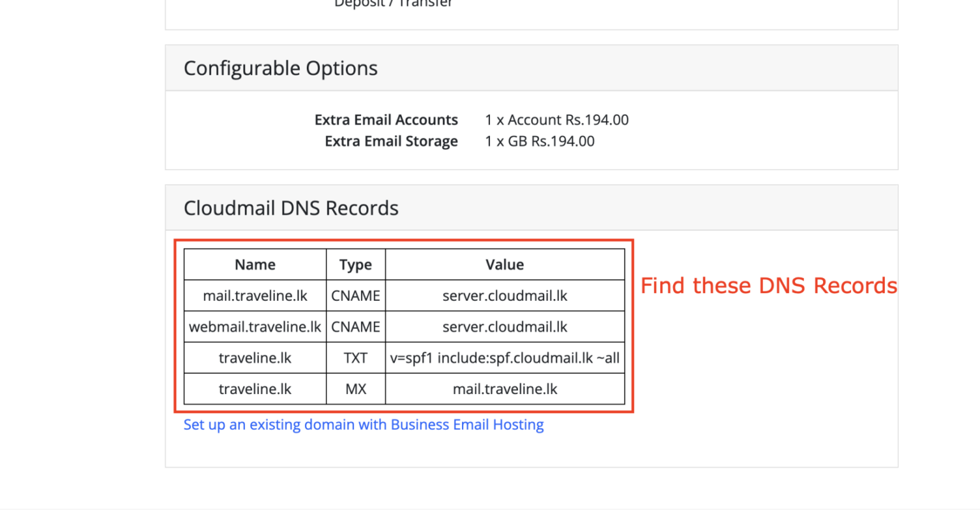This screenshot has height=510, width=980.
Task: Click the Cloudmail DNS Records panel heading
Action: [x=291, y=208]
